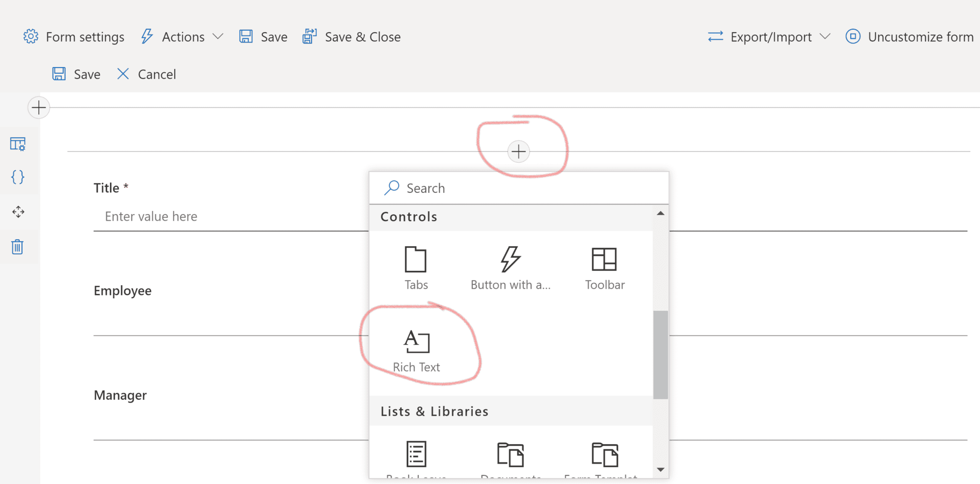Viewport: 980px width, 484px height.
Task: Open Form settings
Action: click(x=74, y=36)
